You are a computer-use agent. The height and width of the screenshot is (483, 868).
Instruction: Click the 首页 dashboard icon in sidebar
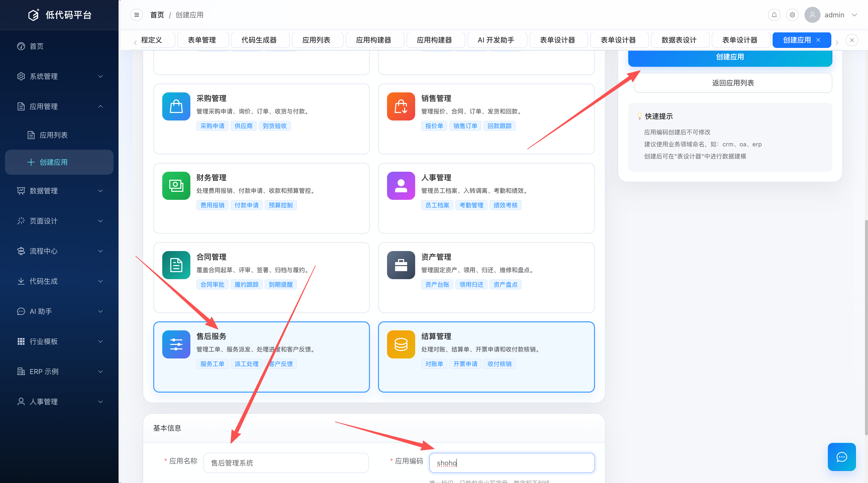pyautogui.click(x=21, y=46)
